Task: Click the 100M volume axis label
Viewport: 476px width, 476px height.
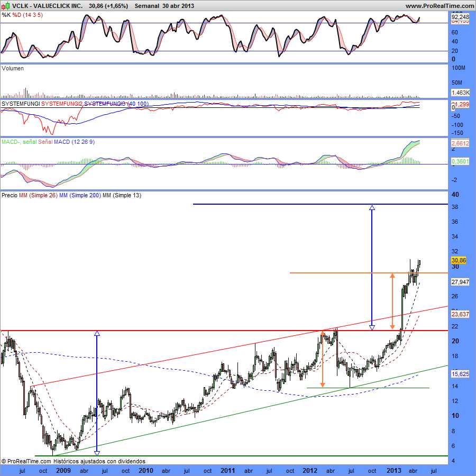Action: tap(459, 68)
